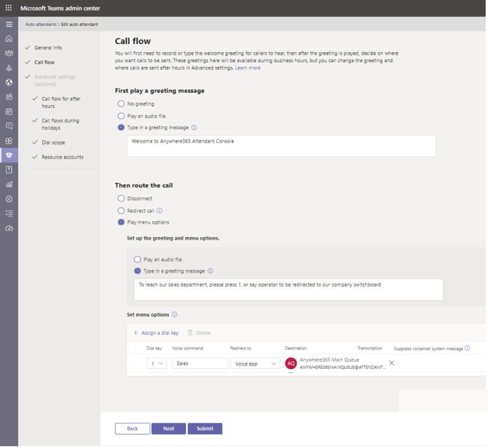Toggle the hamburger navigation menu
The width and height of the screenshot is (488, 448).
coord(9,24)
